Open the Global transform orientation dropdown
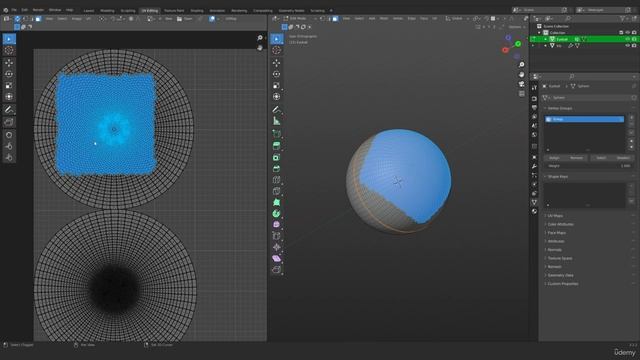The width and height of the screenshot is (640, 360). pos(457,18)
